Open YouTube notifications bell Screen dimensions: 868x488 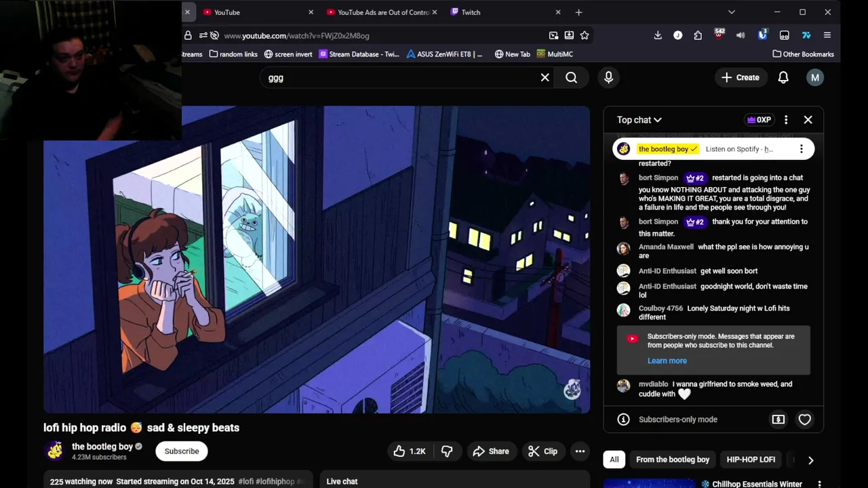783,78
